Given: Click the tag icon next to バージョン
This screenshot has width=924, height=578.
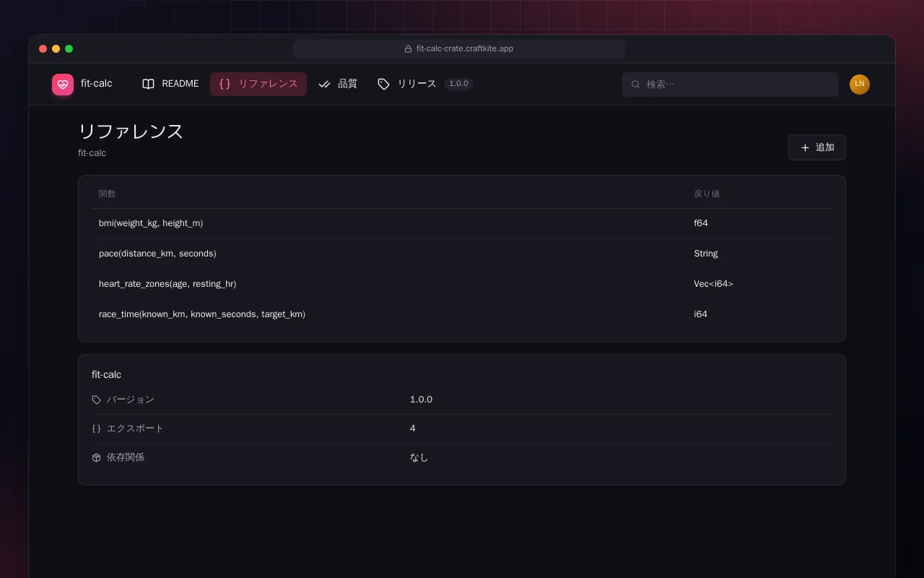Looking at the screenshot, I should pos(96,400).
